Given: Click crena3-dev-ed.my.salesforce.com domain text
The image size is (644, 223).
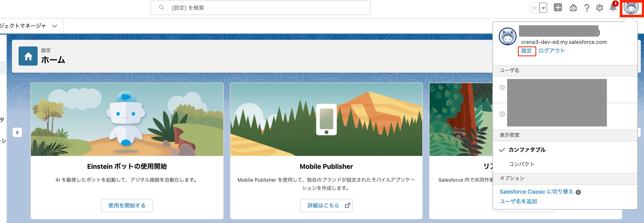Looking at the screenshot, I should (564, 42).
